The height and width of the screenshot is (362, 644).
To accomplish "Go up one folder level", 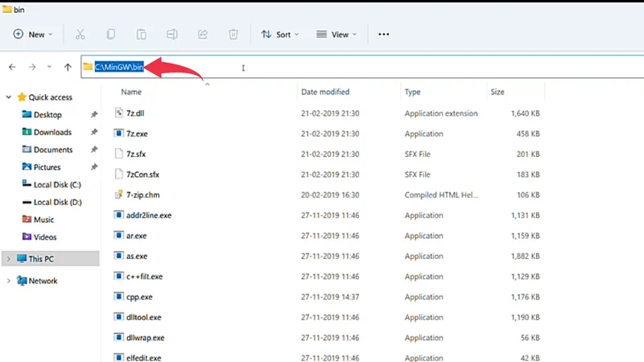I will [68, 68].
